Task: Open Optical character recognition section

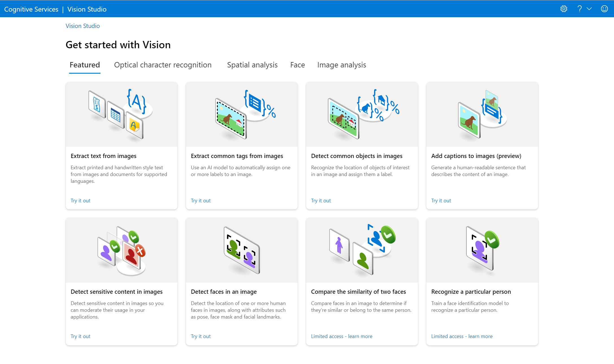Action: coord(163,65)
